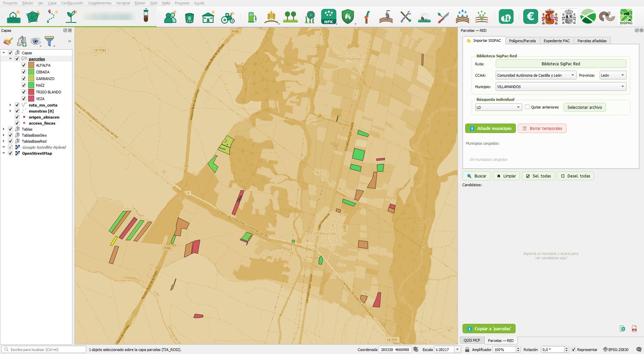Expand the ruta_ms_corta layer node
Viewport: 644px width, 354px height.
pos(10,105)
